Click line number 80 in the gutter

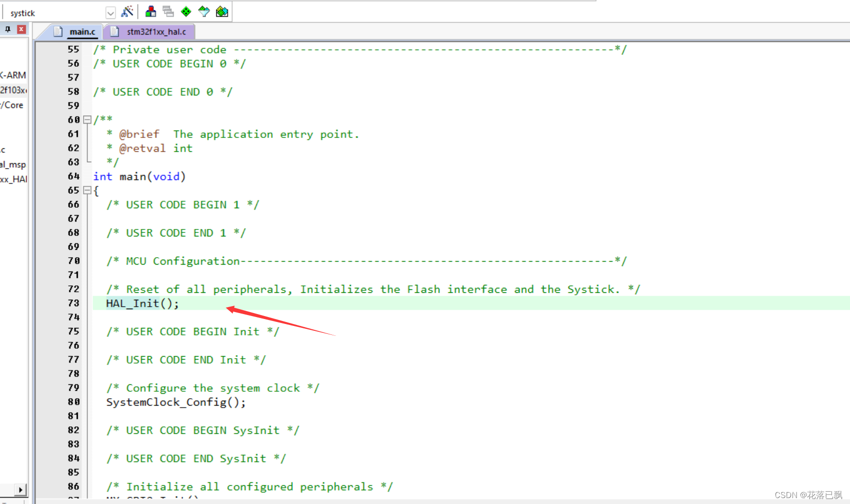[x=73, y=402]
